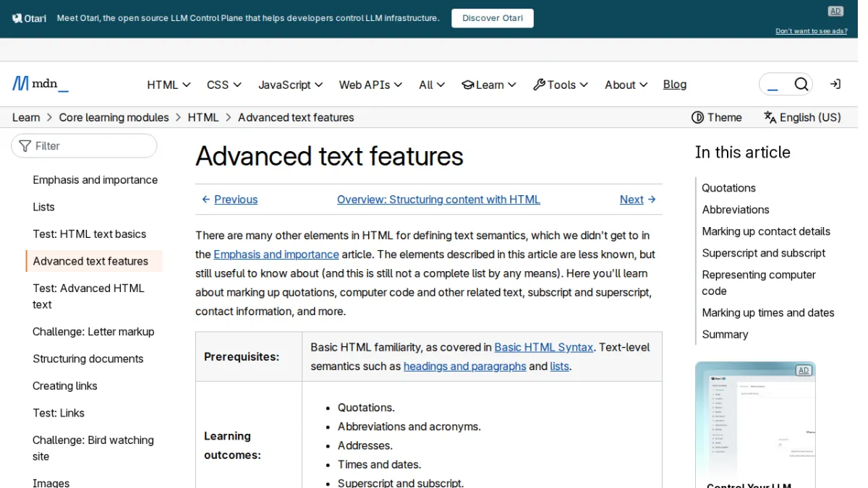The image size is (868, 488).
Task: Click the Otari logo in banner
Action: (30, 18)
